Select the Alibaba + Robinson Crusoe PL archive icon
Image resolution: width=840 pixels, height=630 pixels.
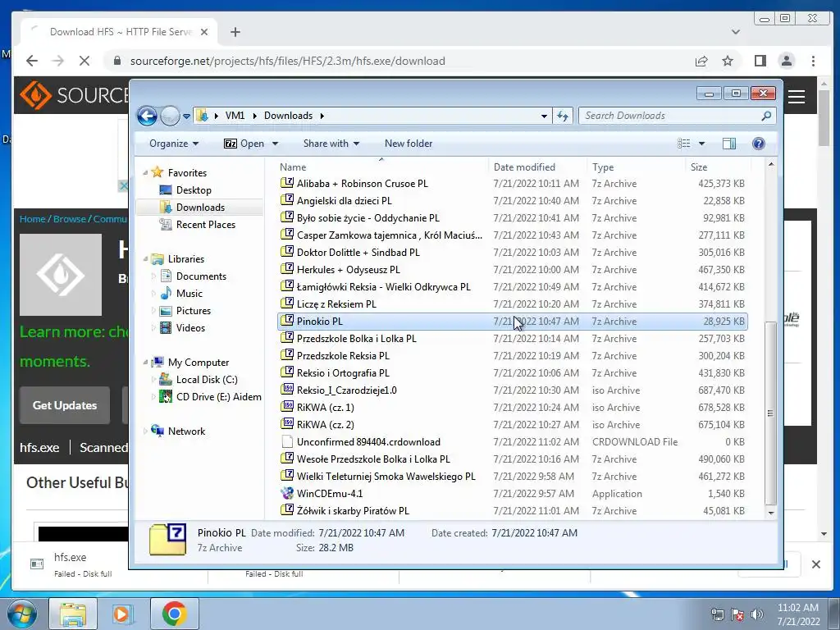287,183
